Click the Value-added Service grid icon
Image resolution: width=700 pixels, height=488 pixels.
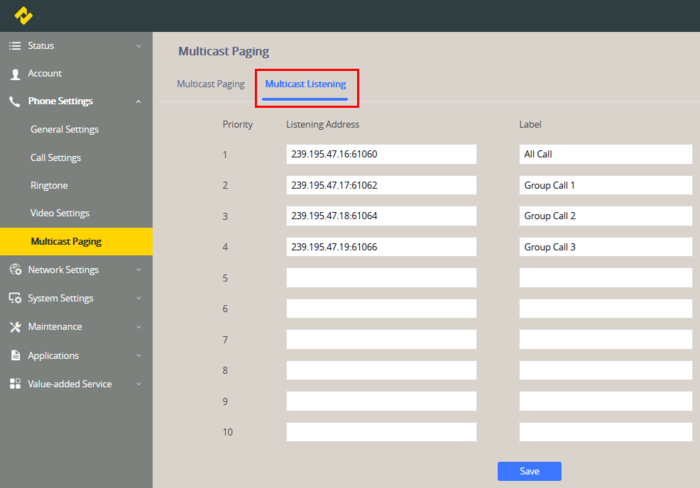[15, 384]
